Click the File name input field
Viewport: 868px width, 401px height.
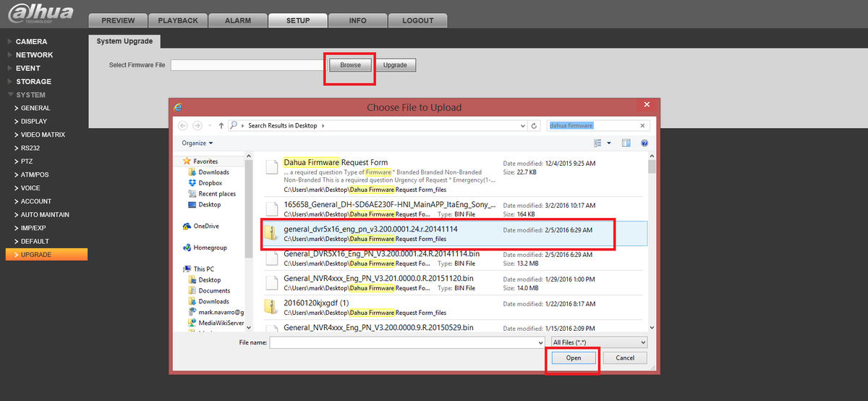point(404,342)
